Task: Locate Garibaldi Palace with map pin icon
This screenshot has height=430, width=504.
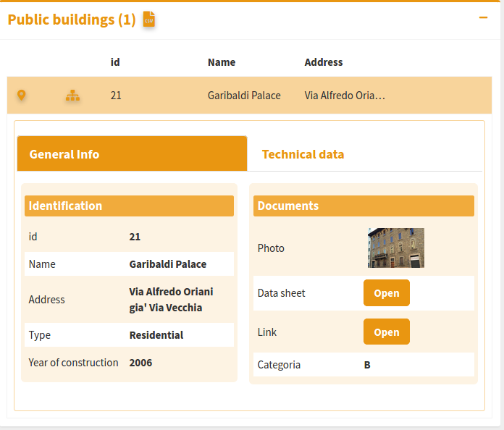Action: pos(21,96)
